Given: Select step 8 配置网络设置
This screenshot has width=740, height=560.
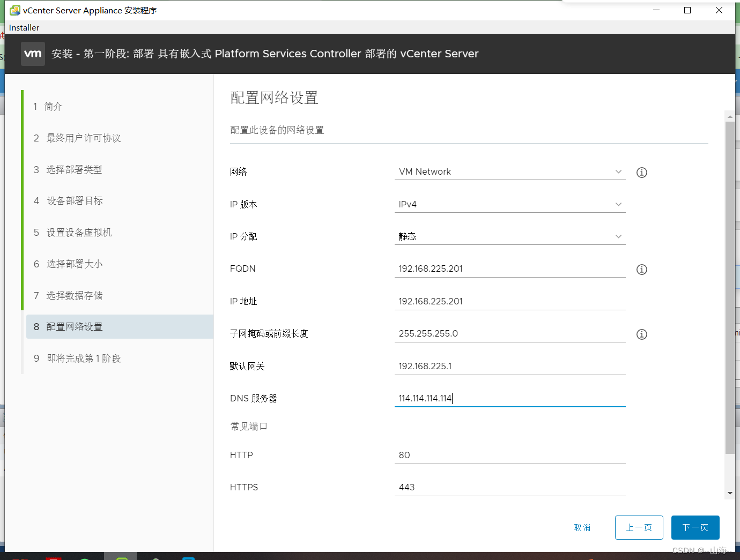Looking at the screenshot, I should coord(120,326).
